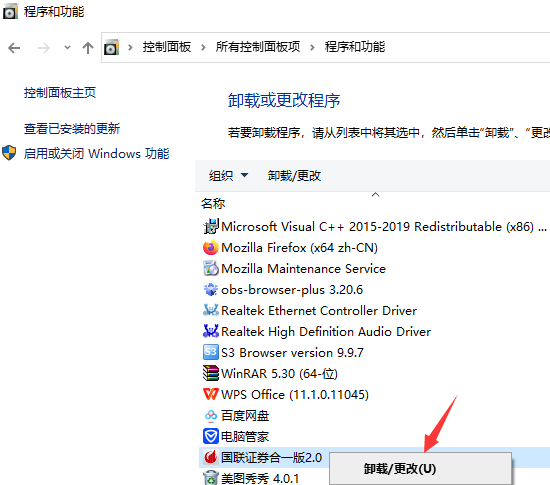Open 查看已安装的更新 link
The image size is (550, 485).
coord(72,129)
